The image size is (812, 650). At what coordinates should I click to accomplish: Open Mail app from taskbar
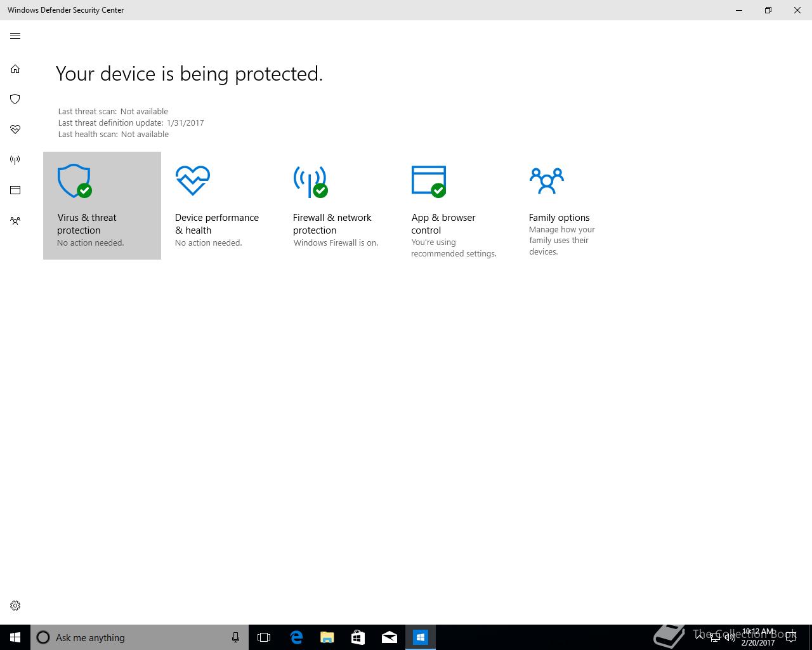tap(389, 637)
